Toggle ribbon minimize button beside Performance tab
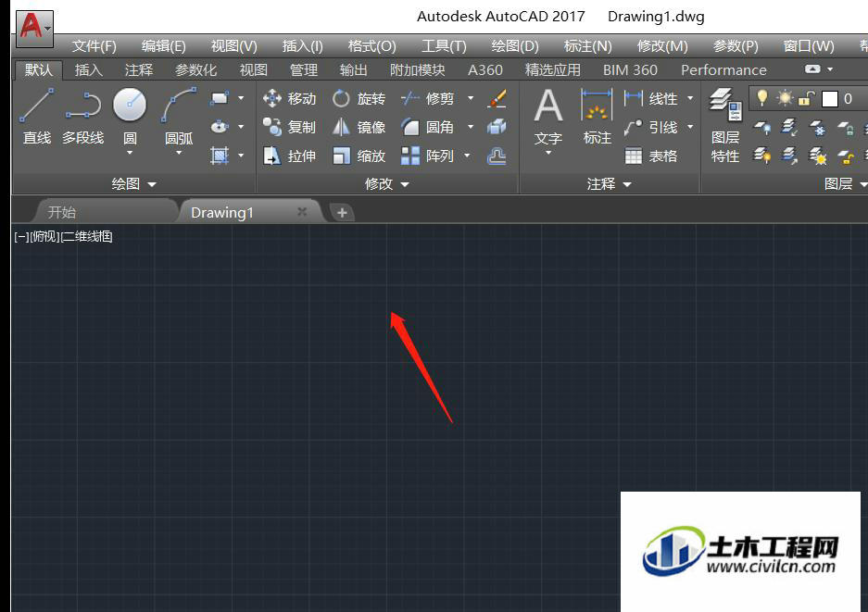 [x=812, y=69]
